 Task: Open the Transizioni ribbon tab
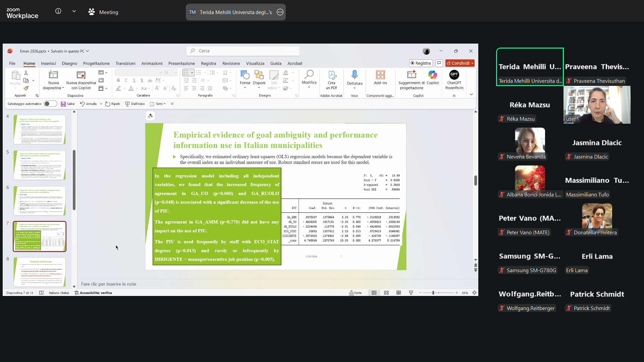pyautogui.click(x=125, y=63)
